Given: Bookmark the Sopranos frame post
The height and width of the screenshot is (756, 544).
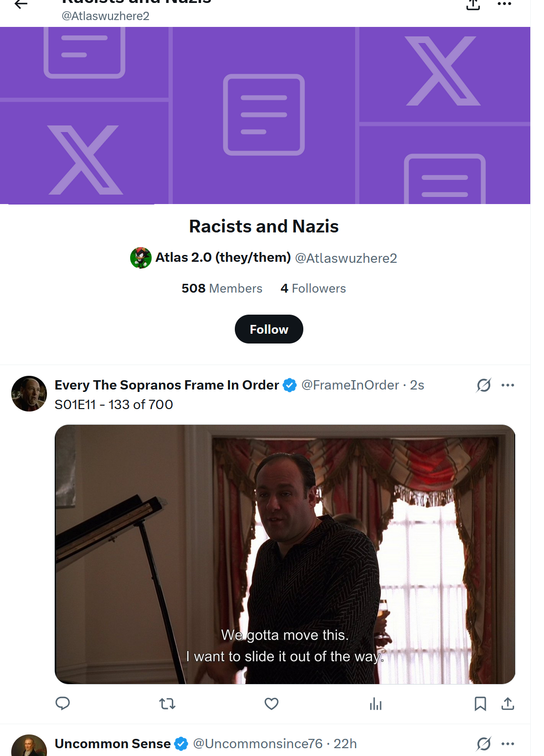Looking at the screenshot, I should coord(480,704).
